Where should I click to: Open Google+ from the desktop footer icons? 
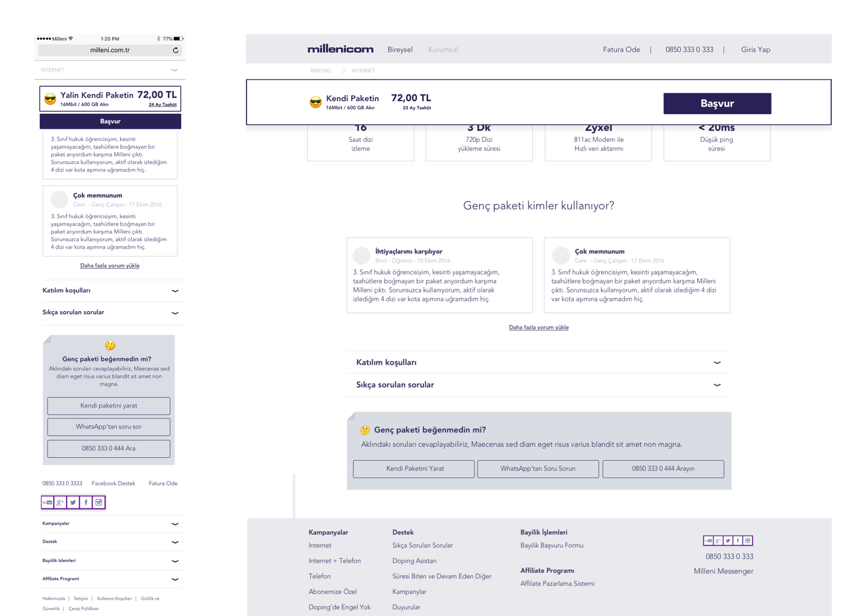[x=718, y=541]
